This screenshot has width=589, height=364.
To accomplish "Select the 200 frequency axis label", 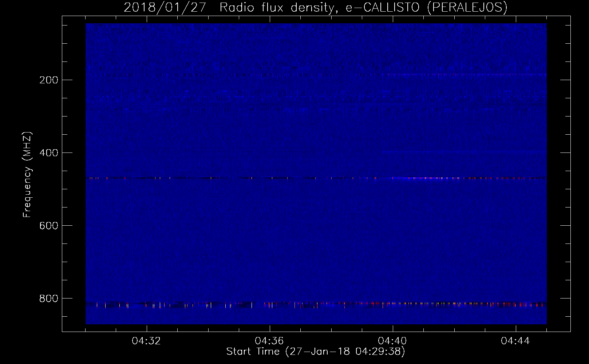I will [x=48, y=80].
